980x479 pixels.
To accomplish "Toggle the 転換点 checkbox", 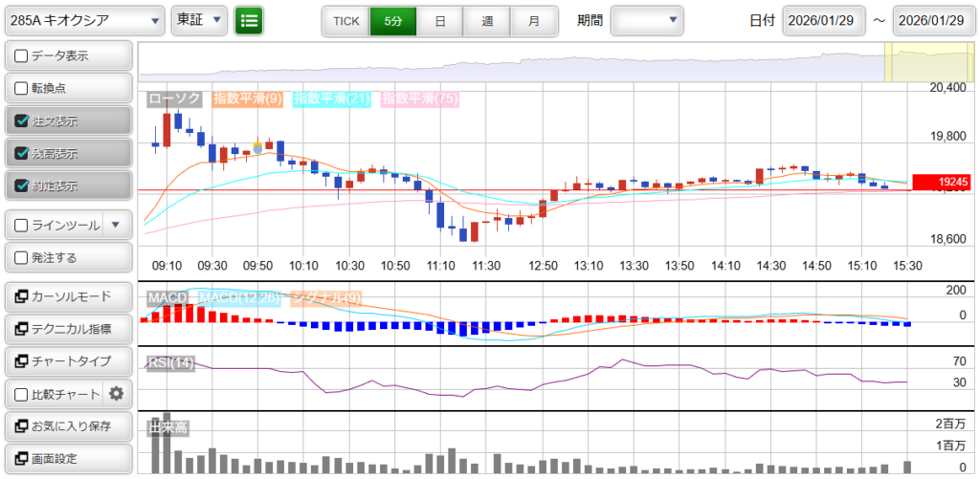I will coord(21,89).
